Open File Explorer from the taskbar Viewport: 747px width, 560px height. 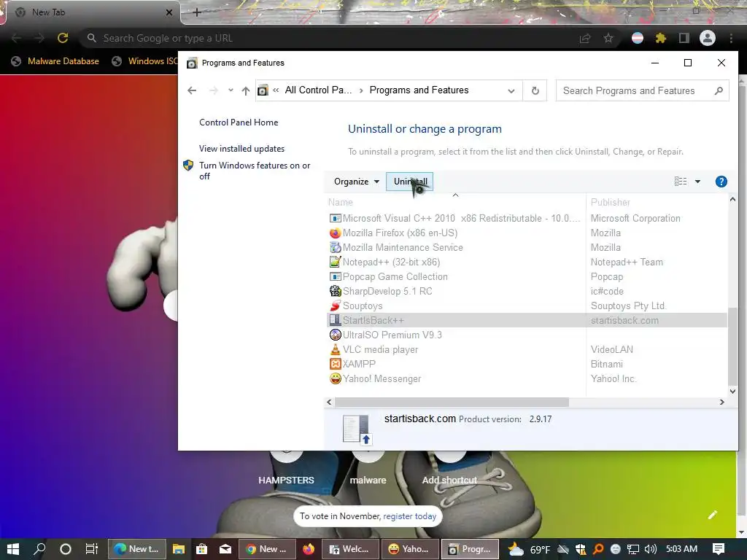(178, 549)
